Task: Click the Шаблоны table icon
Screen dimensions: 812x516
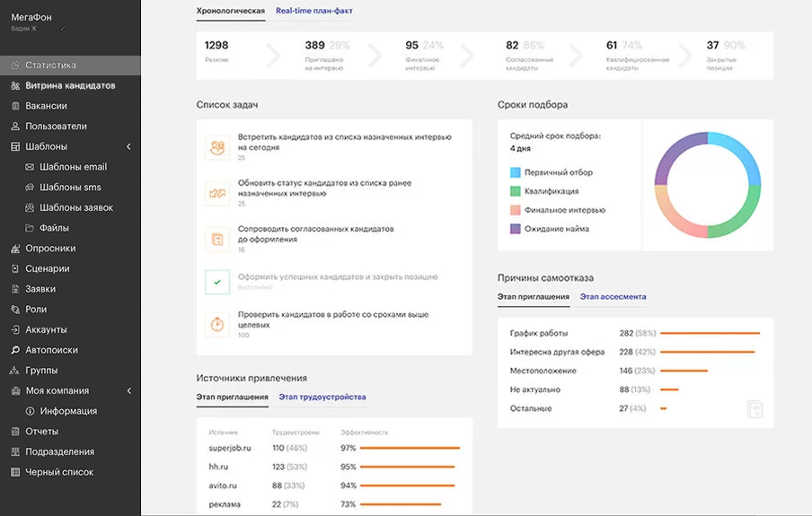Action: [x=15, y=146]
